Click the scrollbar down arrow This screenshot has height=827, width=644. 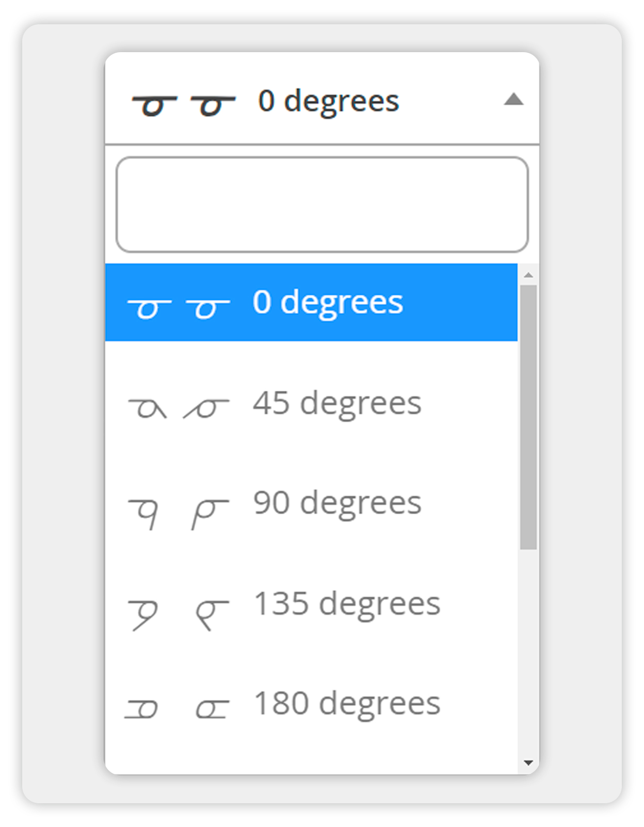pos(528,762)
